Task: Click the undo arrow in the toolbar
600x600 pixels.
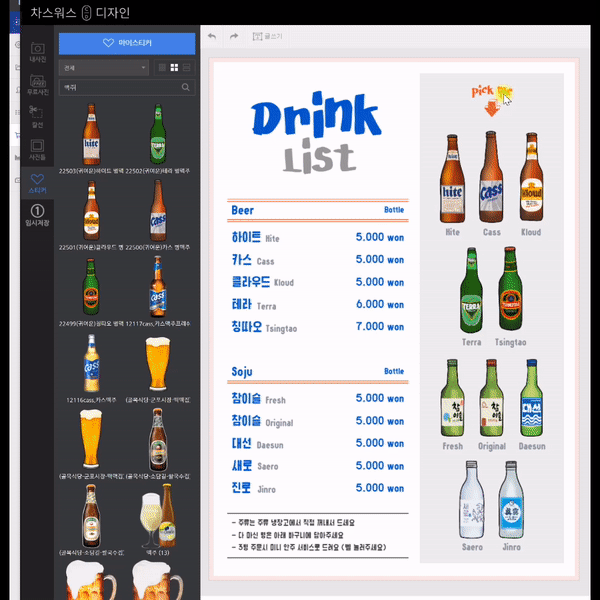Action: [x=212, y=36]
